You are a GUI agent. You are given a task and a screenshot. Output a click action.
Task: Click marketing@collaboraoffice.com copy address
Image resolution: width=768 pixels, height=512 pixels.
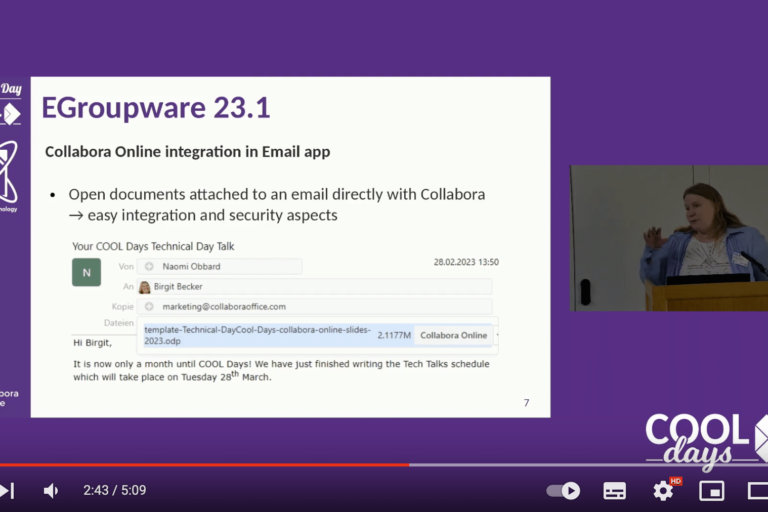coord(224,307)
